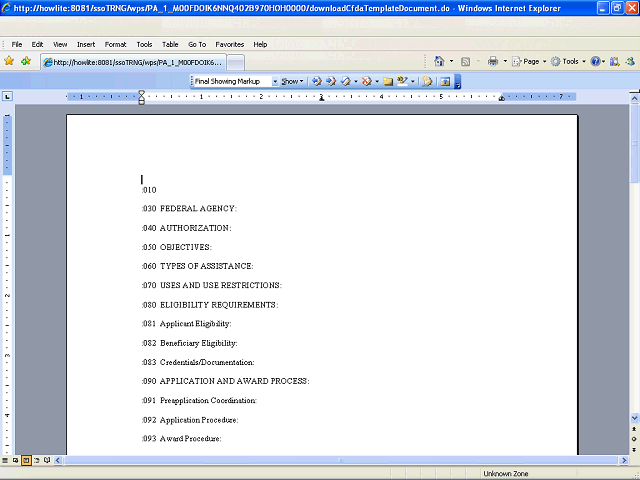
Task: Click Select Browse Object circle button
Action: click(634, 439)
